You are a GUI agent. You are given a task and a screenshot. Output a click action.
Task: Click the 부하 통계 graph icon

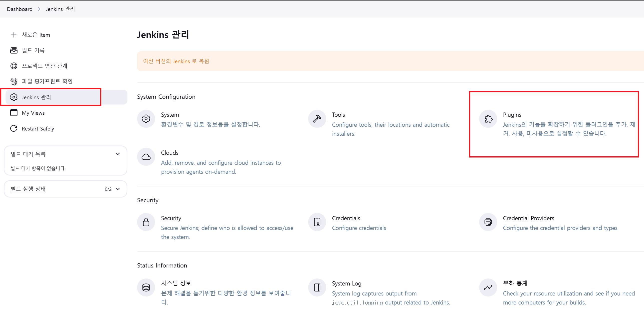(488, 287)
